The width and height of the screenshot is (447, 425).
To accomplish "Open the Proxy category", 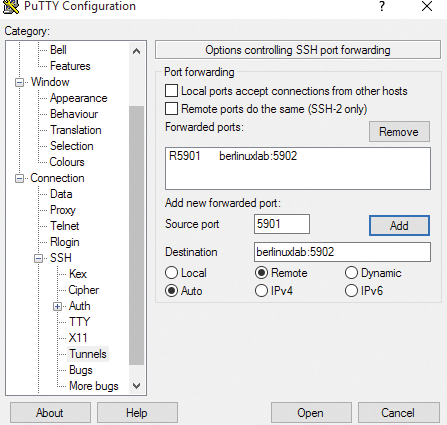I will (63, 210).
